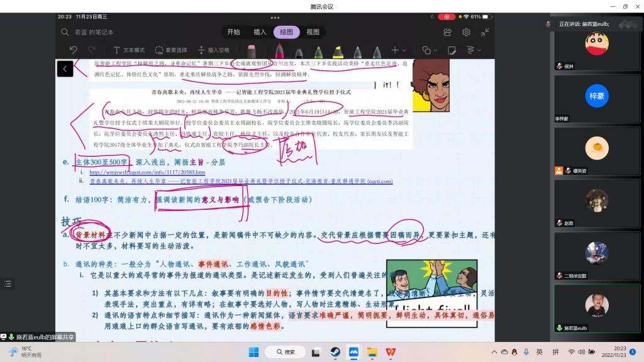Toggle 文本模式 text mode
644x362 pixels.
(128, 50)
